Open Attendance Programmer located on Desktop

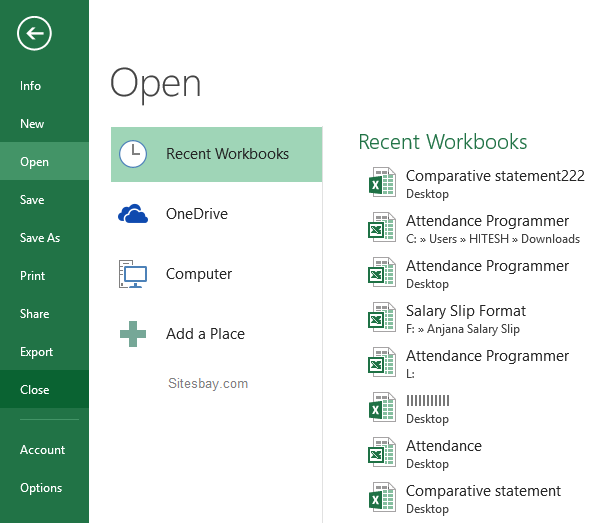point(487,266)
